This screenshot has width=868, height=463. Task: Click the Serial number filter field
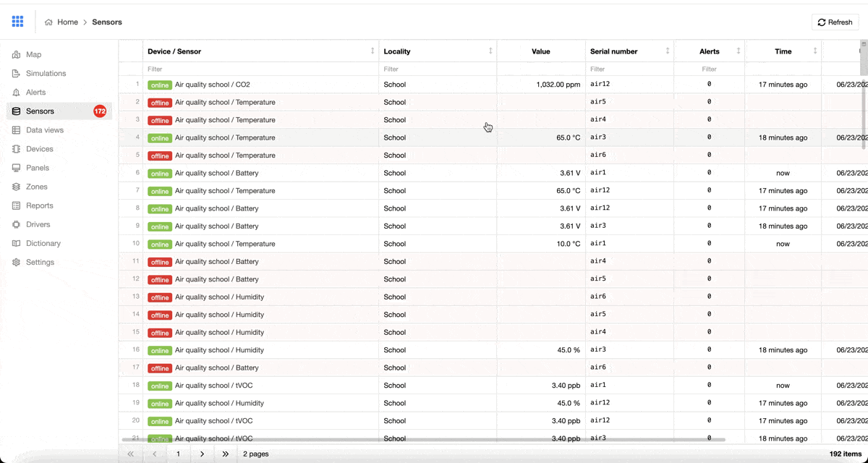tap(629, 69)
